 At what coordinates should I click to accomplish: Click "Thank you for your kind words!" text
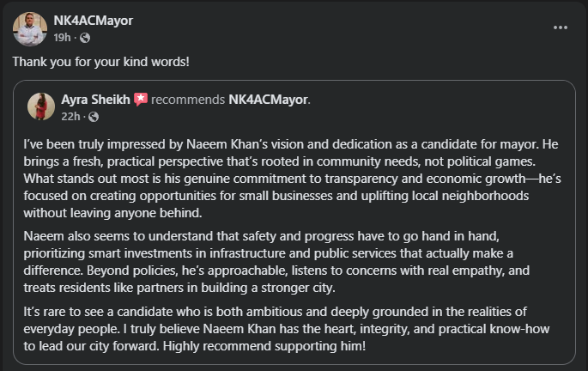[x=101, y=64]
